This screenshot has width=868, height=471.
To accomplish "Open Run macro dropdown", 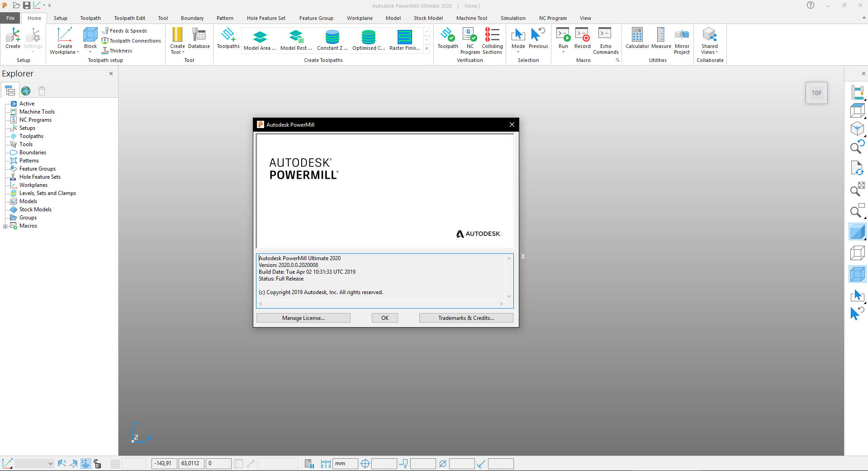I will [x=563, y=52].
